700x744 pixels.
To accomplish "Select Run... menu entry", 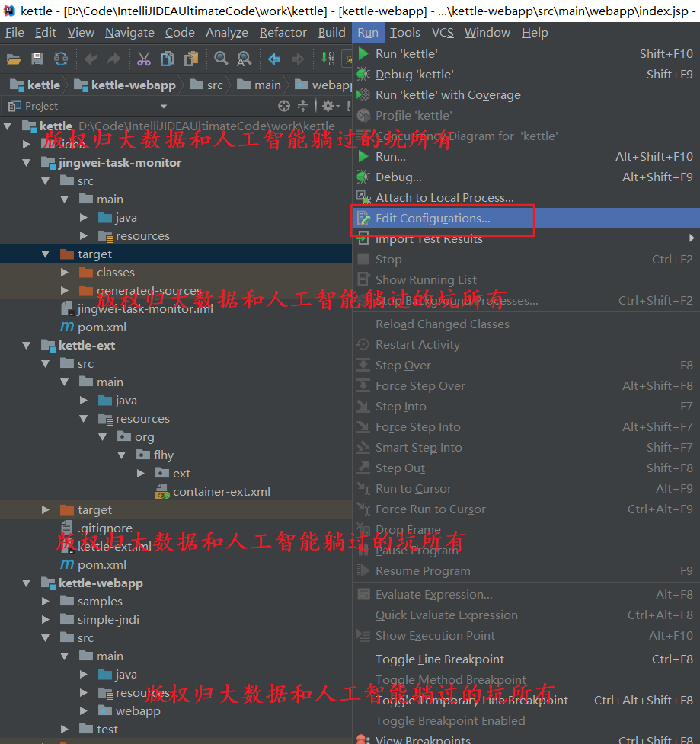I will point(526,157).
